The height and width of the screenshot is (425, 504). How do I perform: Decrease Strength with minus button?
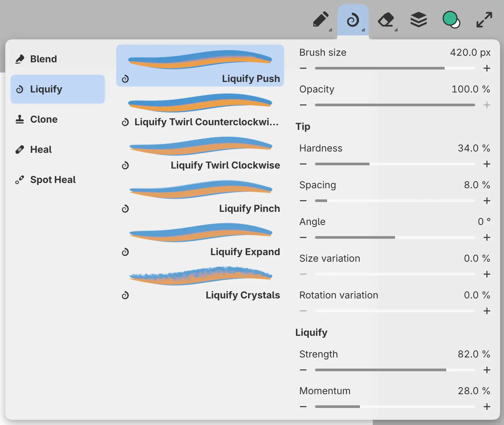(303, 370)
